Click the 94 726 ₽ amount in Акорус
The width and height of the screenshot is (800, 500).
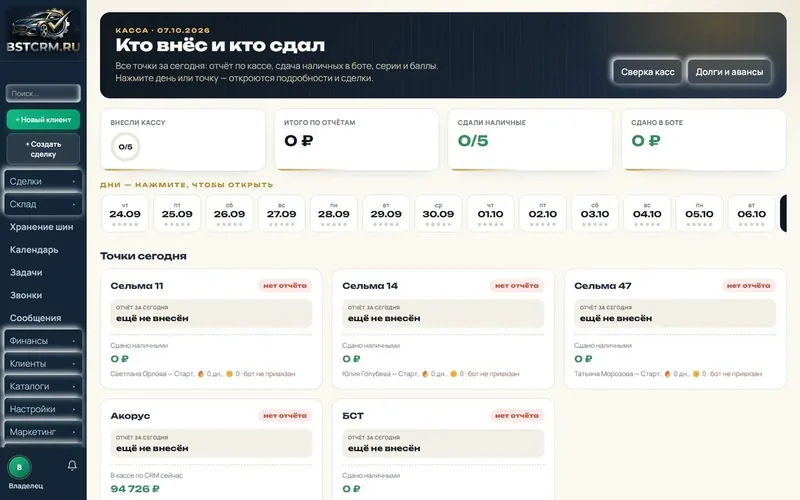click(135, 489)
